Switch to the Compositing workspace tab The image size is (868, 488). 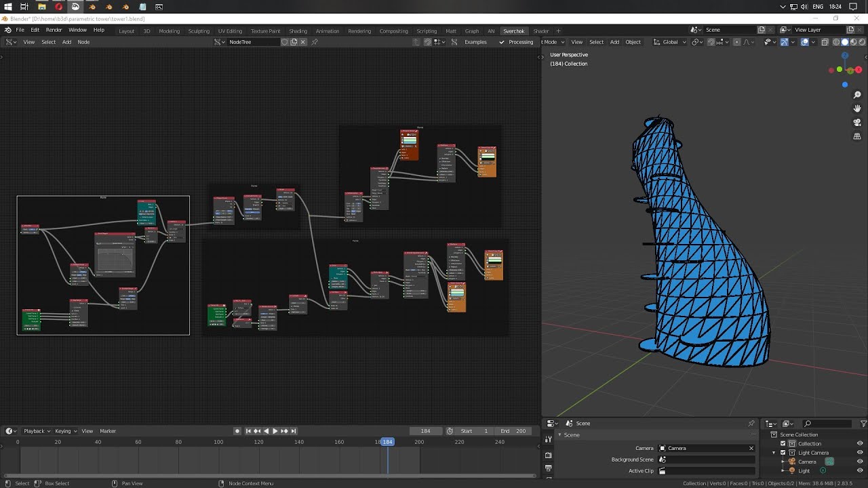[394, 31]
